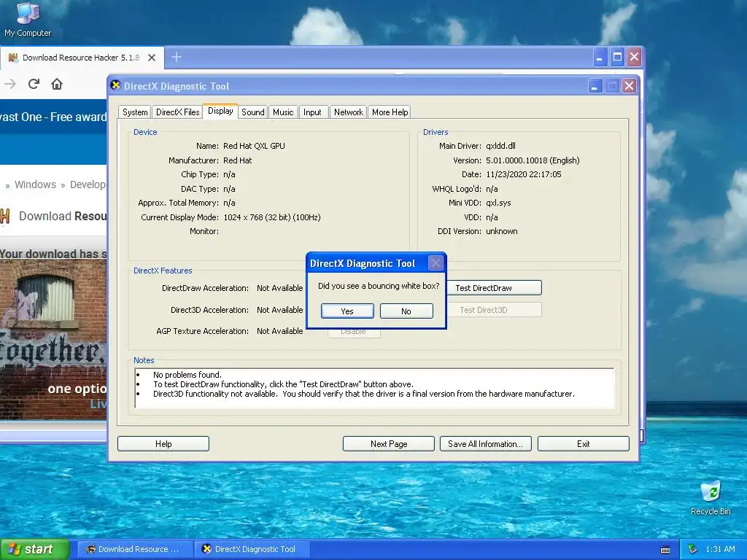Click the Avast One banner in browser
The height and width of the screenshot is (560, 747).
(53, 117)
